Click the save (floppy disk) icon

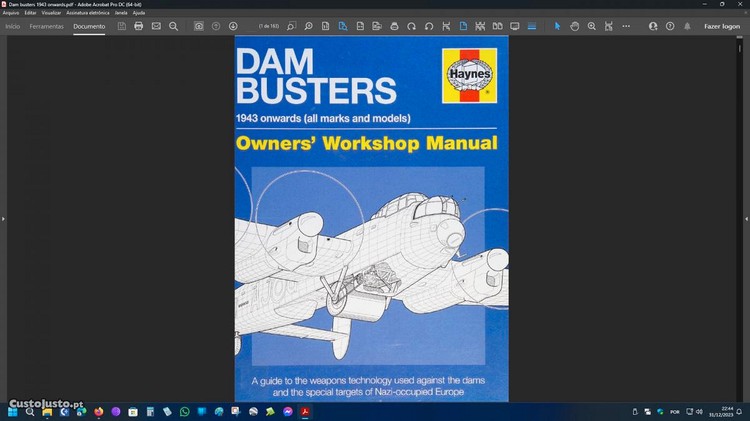[x=121, y=26]
